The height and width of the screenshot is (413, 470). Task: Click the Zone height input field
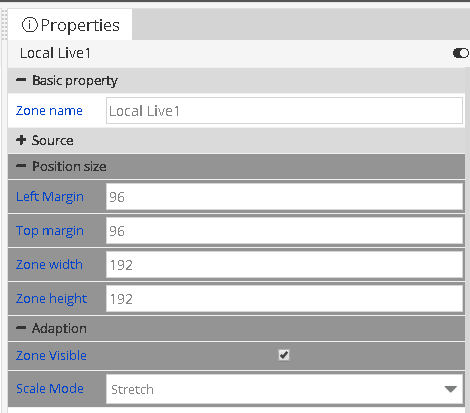[x=284, y=299]
